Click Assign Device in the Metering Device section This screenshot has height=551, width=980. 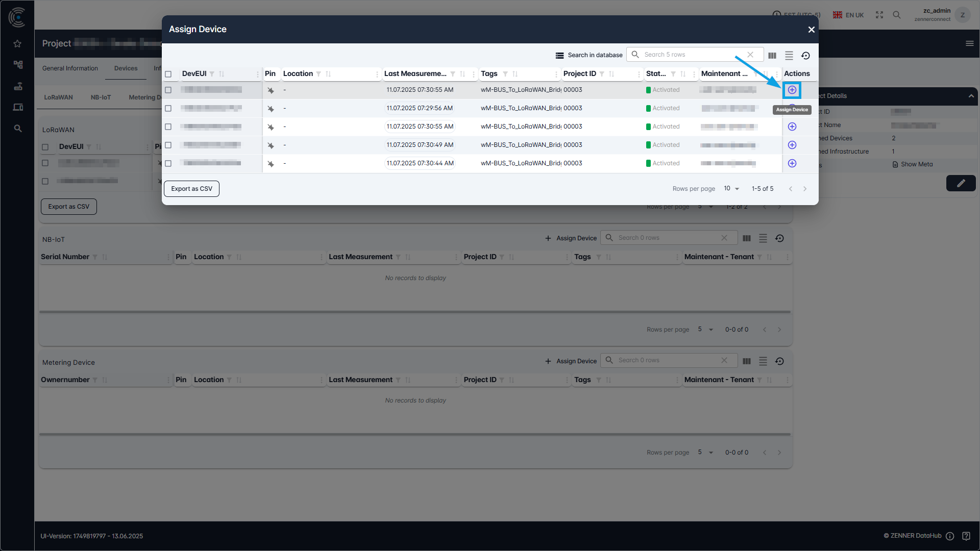[571, 361]
